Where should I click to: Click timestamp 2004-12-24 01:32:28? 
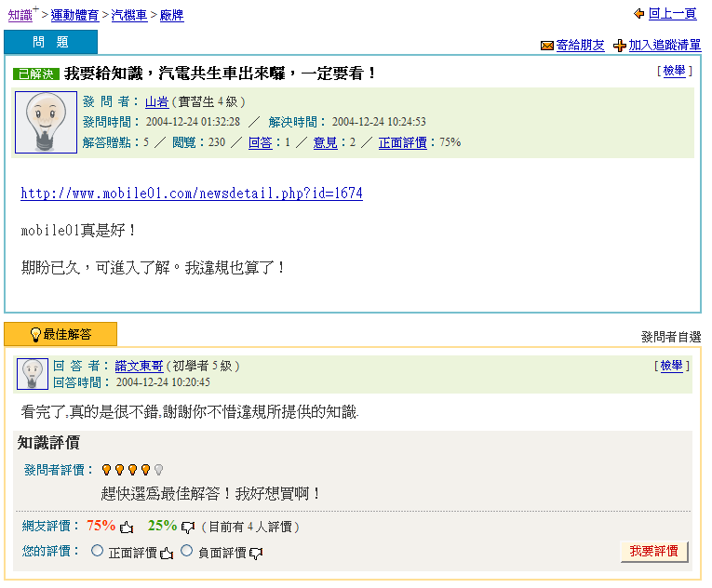(x=193, y=122)
